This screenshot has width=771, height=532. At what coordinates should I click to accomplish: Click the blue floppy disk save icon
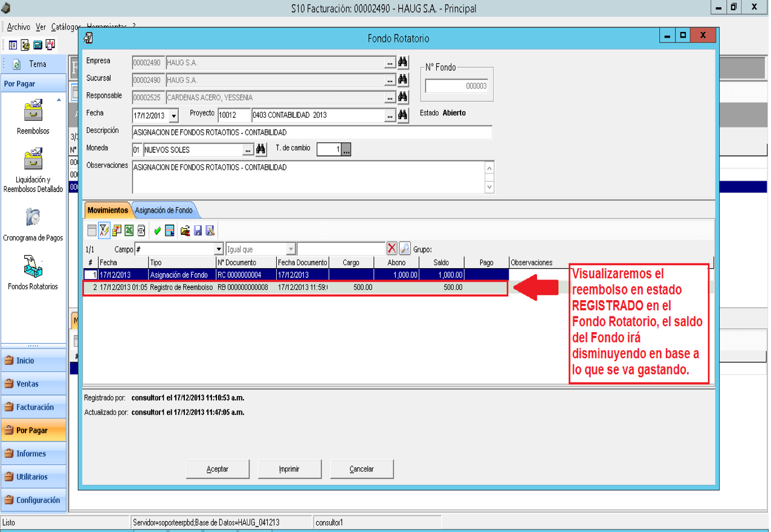point(198,230)
